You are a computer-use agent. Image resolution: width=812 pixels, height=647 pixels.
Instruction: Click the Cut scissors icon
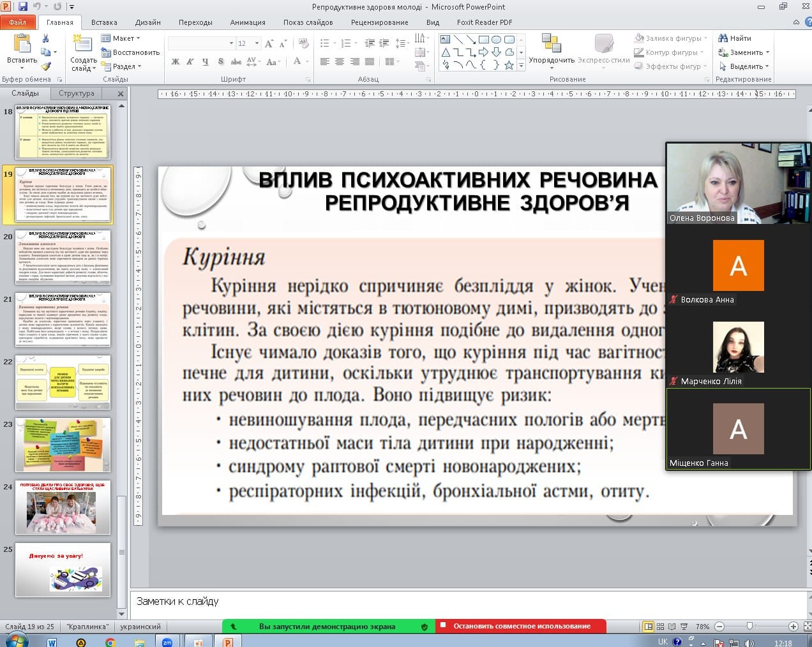pos(45,38)
